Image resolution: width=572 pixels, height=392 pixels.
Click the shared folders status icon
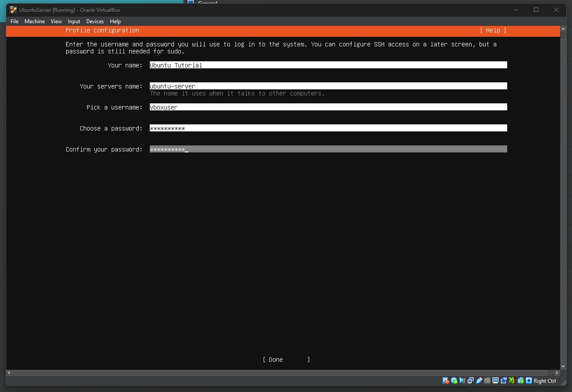487,381
